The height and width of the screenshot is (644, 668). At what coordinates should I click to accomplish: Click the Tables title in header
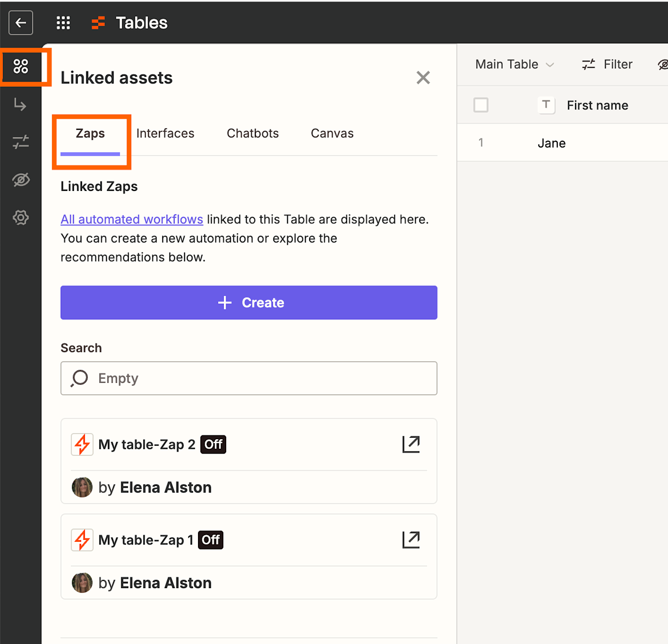(142, 23)
